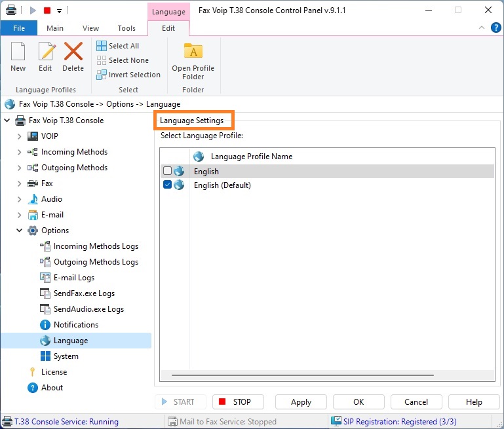
Task: Expand Outgoing Methods node arrow
Action: click(19, 168)
